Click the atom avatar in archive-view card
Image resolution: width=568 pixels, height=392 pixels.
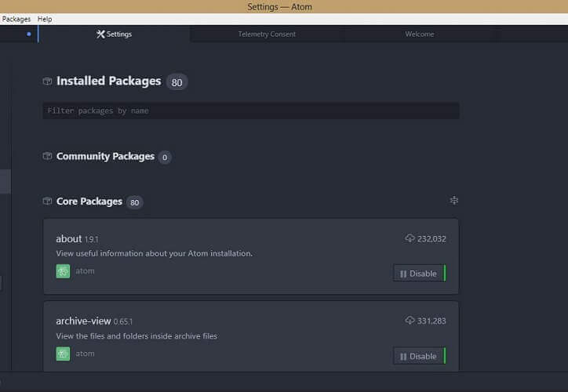click(63, 354)
